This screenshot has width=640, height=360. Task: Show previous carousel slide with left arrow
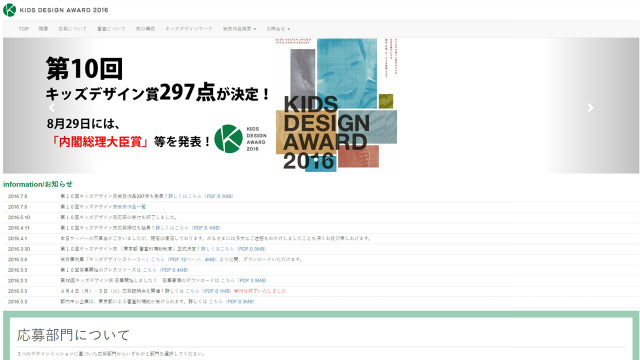pyautogui.click(x=52, y=108)
